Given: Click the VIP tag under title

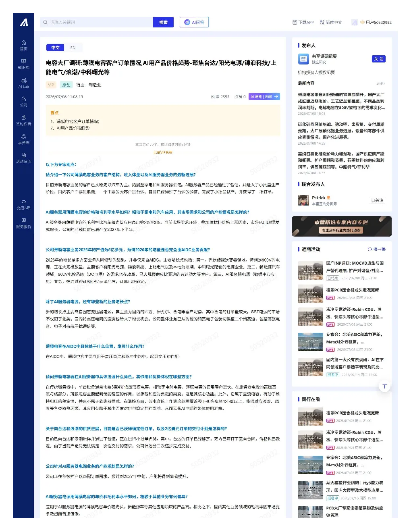Looking at the screenshot, I should click(x=51, y=85).
